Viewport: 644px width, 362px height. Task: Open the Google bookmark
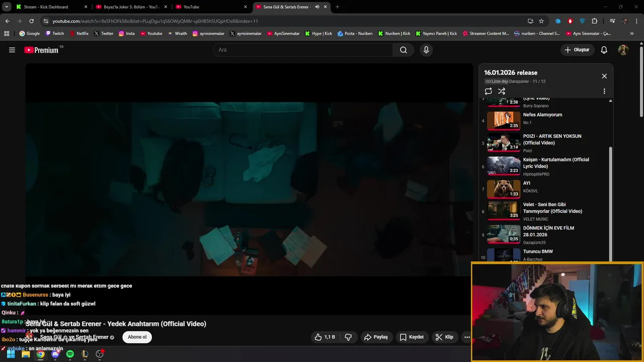tap(29, 34)
